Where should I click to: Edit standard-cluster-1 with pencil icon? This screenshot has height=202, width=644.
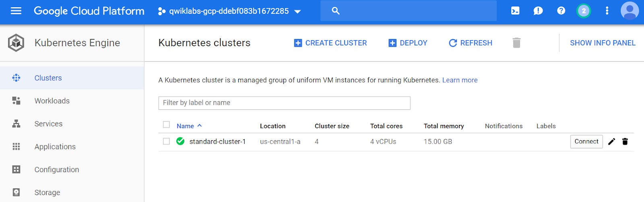612,141
